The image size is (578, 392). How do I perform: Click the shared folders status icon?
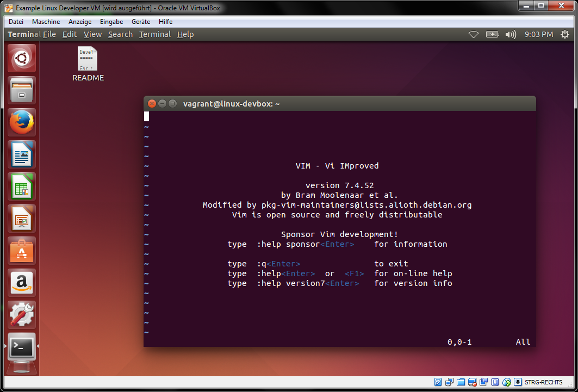(x=460, y=382)
